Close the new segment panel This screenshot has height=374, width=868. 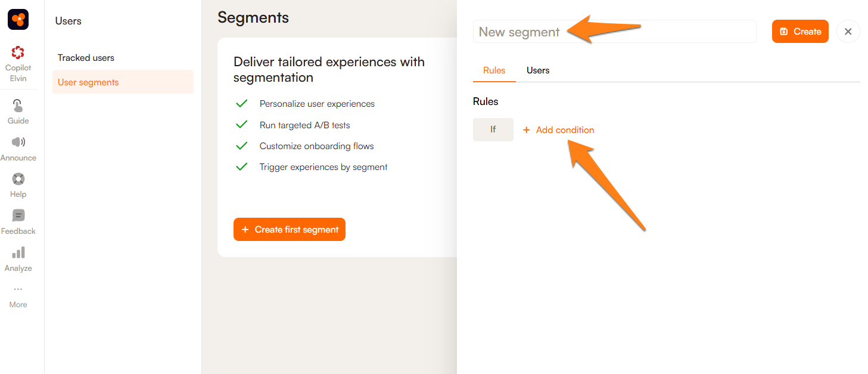tap(848, 32)
